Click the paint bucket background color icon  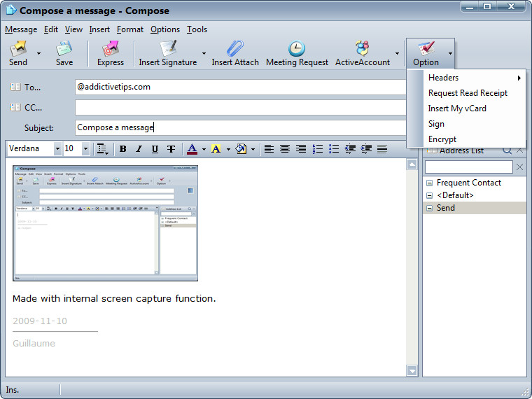click(x=241, y=149)
